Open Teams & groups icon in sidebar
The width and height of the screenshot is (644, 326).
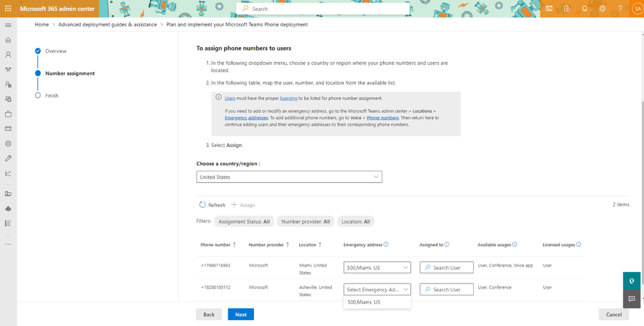(x=8, y=70)
